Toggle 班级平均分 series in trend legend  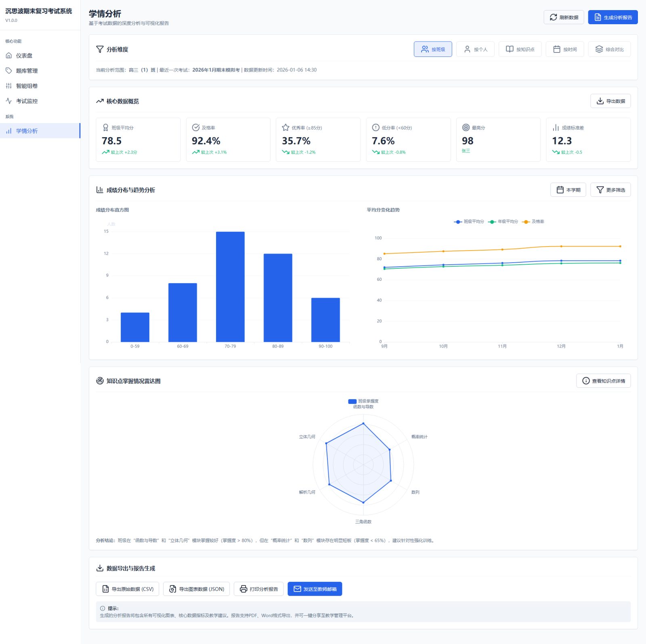tap(469, 222)
